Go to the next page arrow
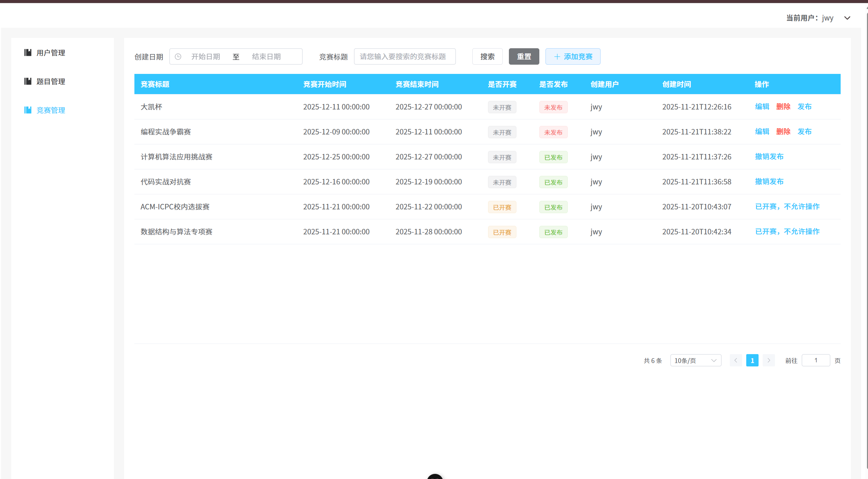The image size is (868, 479). pos(768,360)
